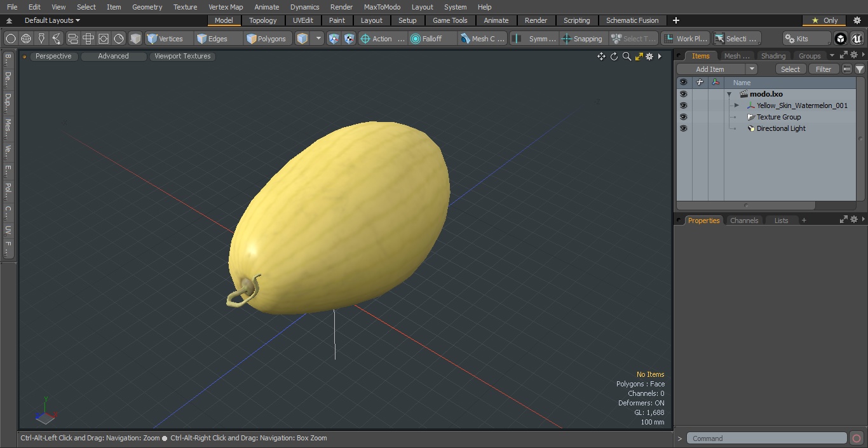This screenshot has height=448, width=868.
Task: Open the Add Item dropdown arrow
Action: pyautogui.click(x=752, y=69)
